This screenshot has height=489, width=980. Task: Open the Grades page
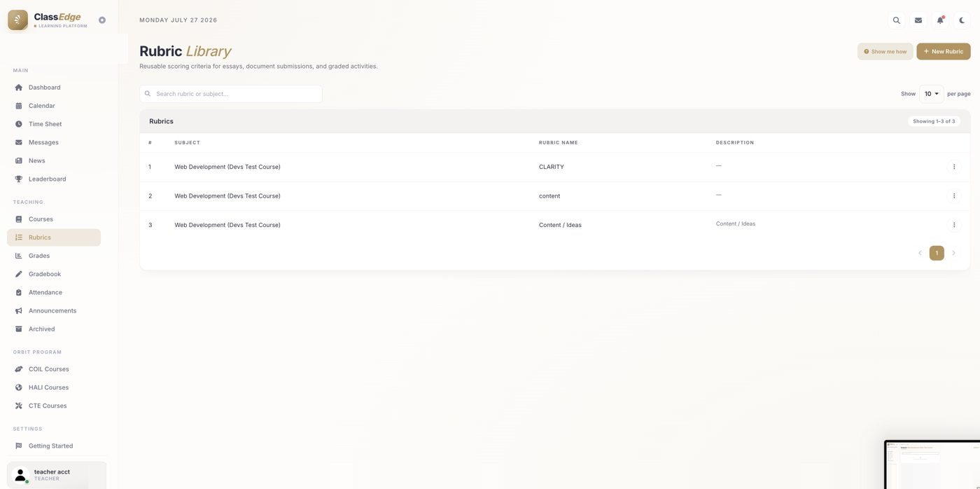point(54,256)
